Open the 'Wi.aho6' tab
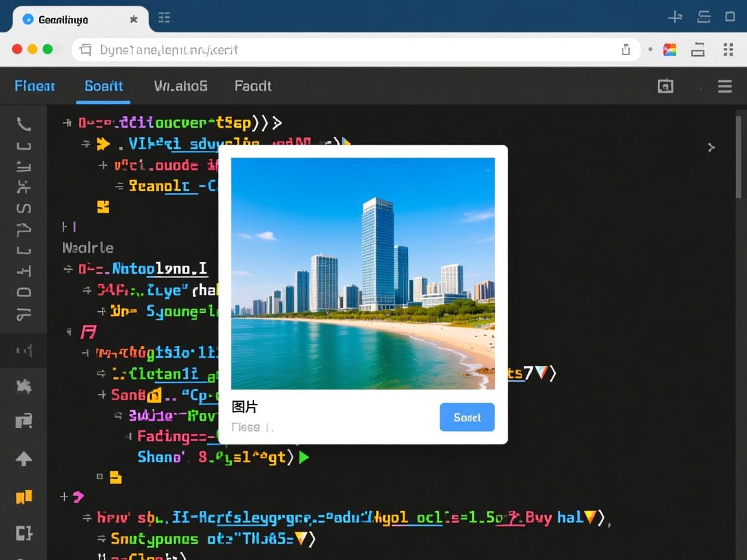747x560 pixels. click(180, 86)
